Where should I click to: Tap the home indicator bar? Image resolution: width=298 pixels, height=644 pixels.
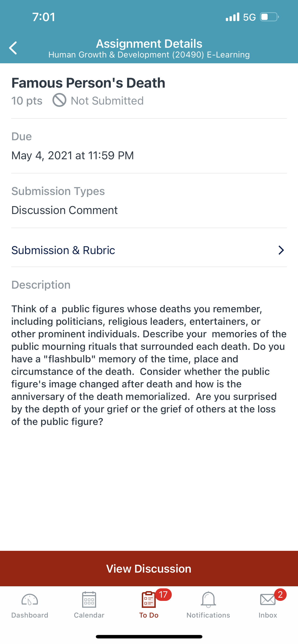[x=149, y=637]
